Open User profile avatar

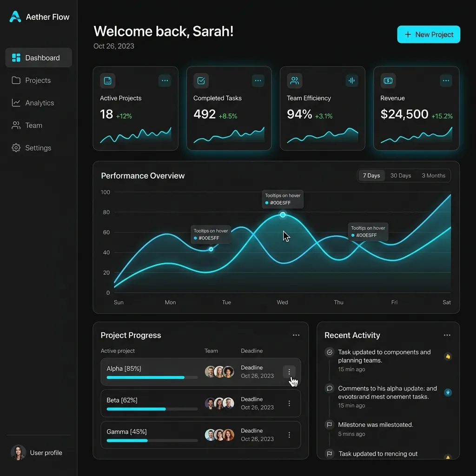pyautogui.click(x=18, y=453)
